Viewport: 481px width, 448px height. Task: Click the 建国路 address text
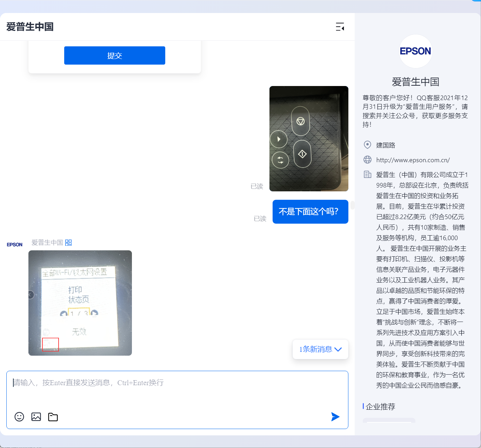point(386,145)
